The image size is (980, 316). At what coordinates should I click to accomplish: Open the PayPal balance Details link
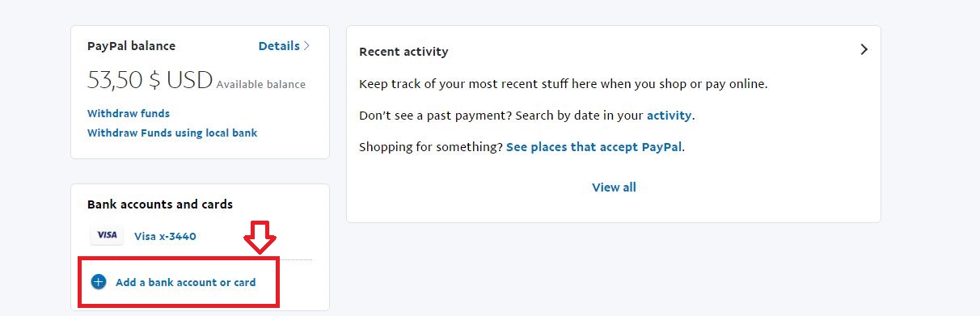tap(279, 46)
